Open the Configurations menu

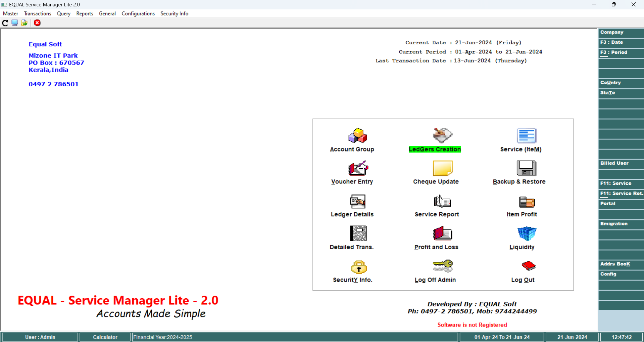tap(138, 13)
